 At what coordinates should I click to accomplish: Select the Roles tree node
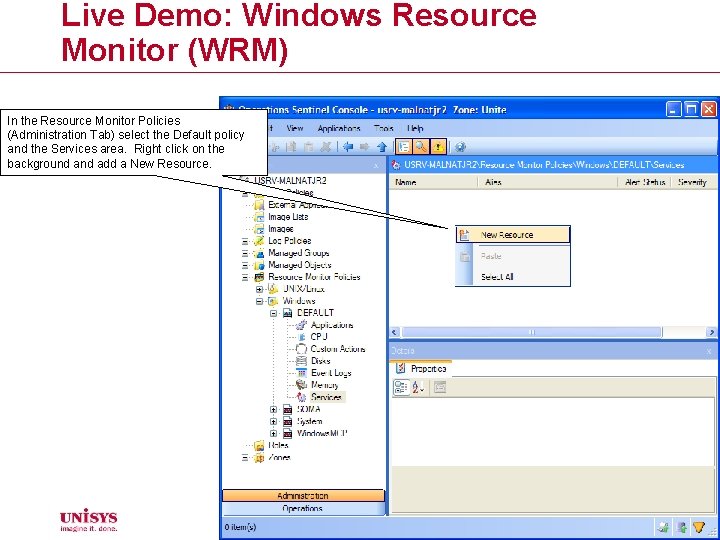(x=278, y=445)
